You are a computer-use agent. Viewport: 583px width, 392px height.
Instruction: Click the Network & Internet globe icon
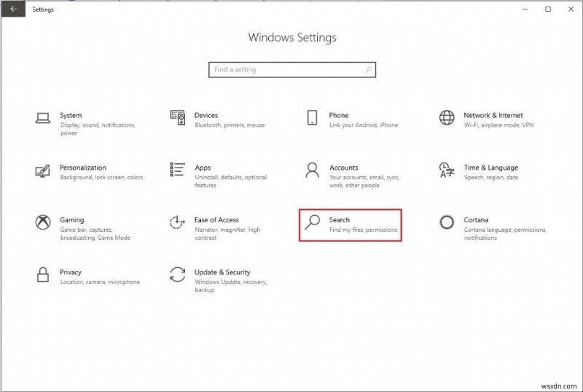tap(447, 118)
